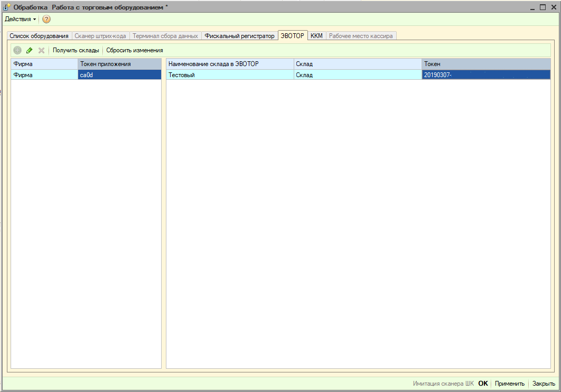The height and width of the screenshot is (392, 561).
Task: Maximize the window
Action: 543,7
